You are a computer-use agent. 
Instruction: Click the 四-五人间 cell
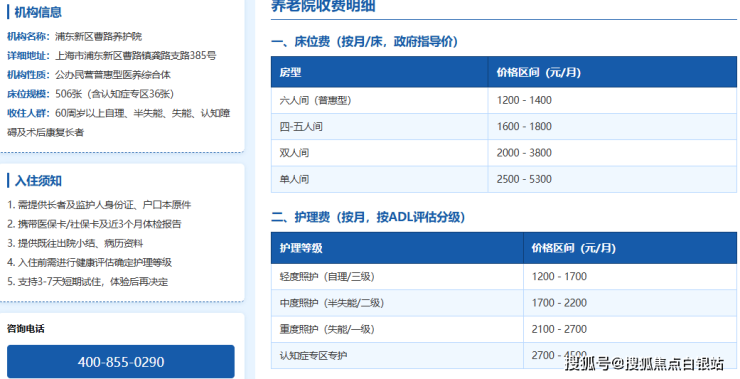[379, 127]
